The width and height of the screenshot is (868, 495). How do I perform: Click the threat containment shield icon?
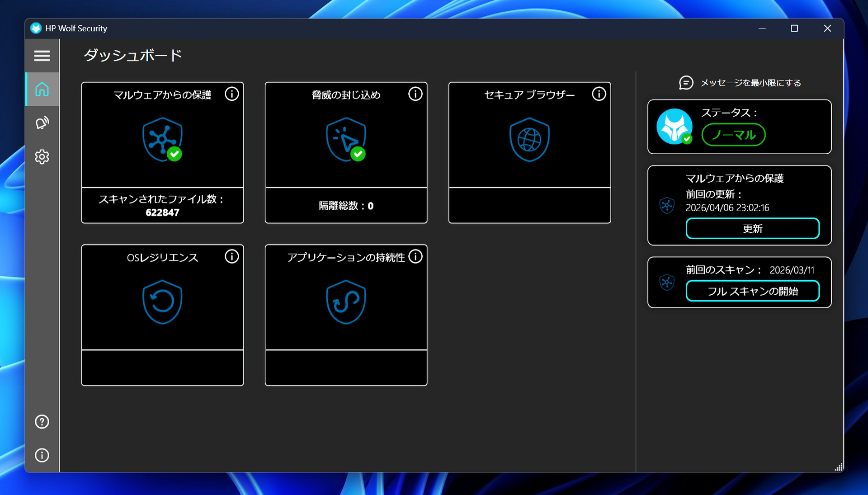pyautogui.click(x=346, y=139)
